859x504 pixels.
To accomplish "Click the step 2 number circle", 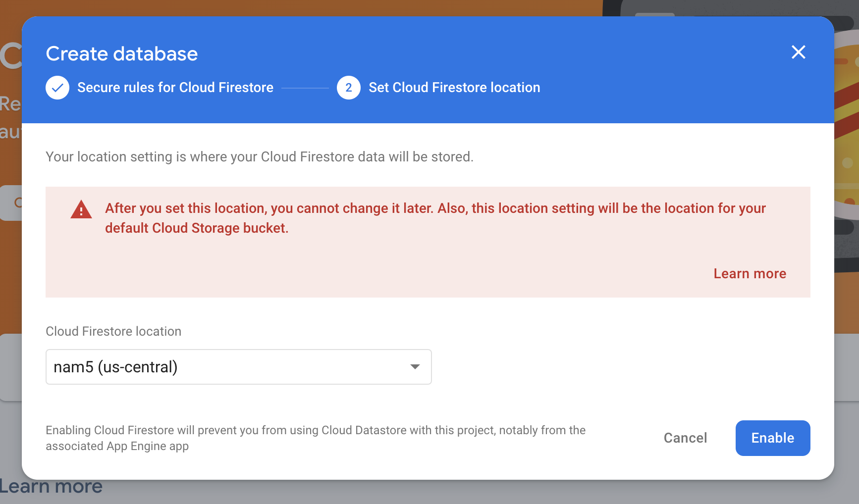I will click(x=349, y=88).
